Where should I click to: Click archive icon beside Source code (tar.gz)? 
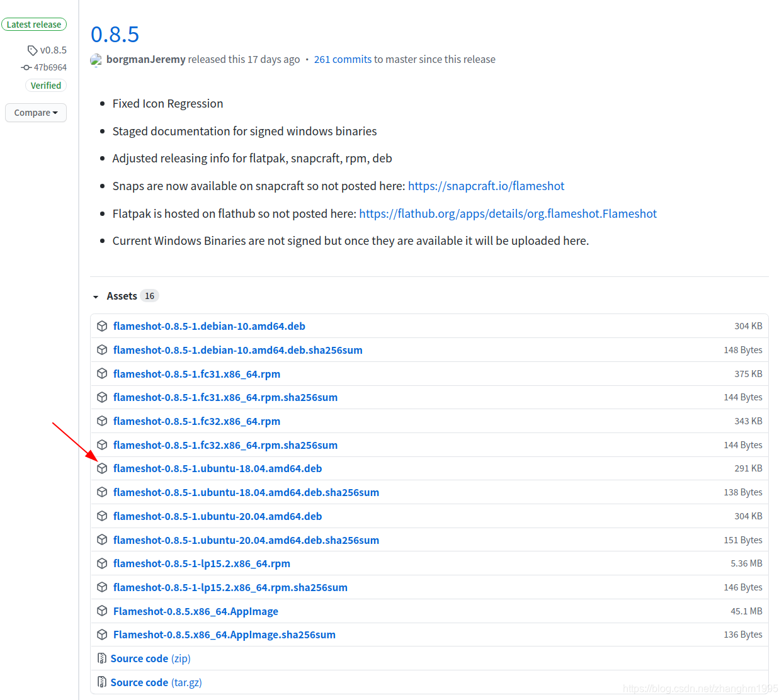[x=102, y=682]
